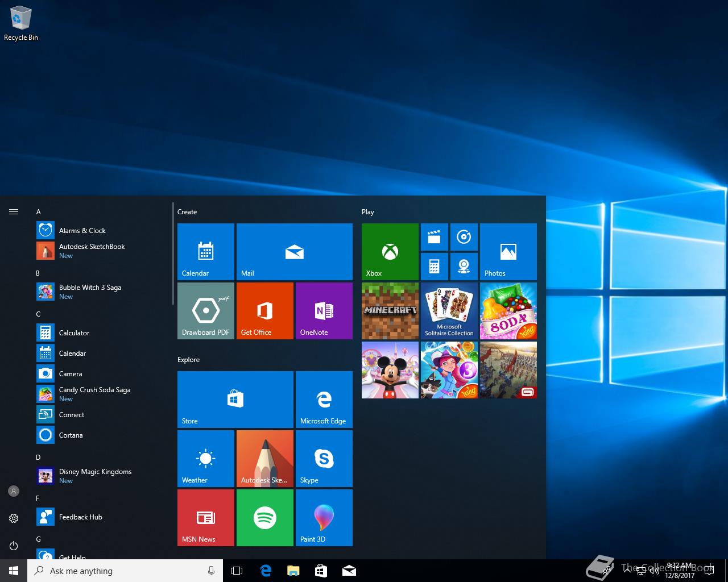The width and height of the screenshot is (728, 582).
Task: Open the Disney Magic Kingdoms Mickey tile
Action: tap(390, 370)
